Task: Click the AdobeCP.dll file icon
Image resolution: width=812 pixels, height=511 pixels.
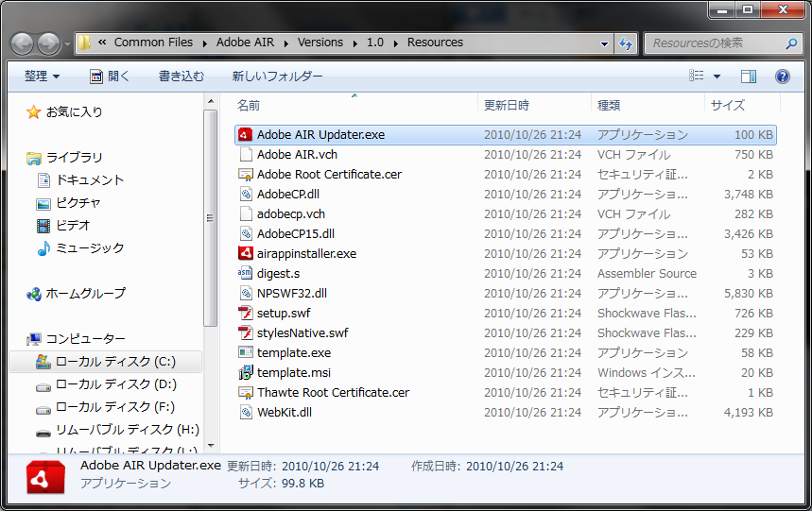Action: tap(245, 195)
